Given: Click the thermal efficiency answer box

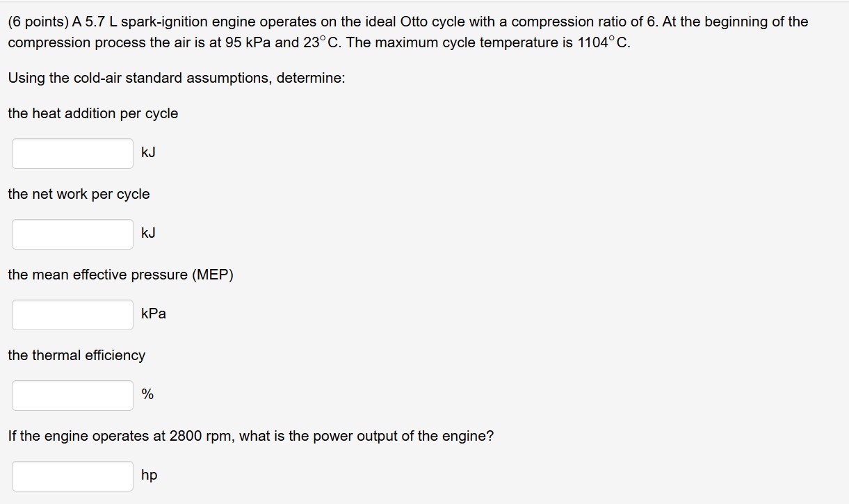Looking at the screenshot, I should [x=72, y=395].
